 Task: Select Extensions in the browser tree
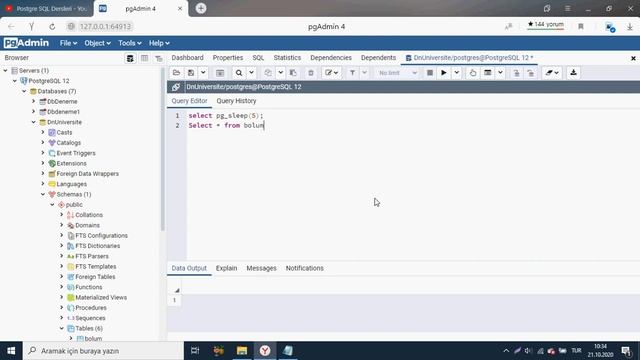coord(71,163)
